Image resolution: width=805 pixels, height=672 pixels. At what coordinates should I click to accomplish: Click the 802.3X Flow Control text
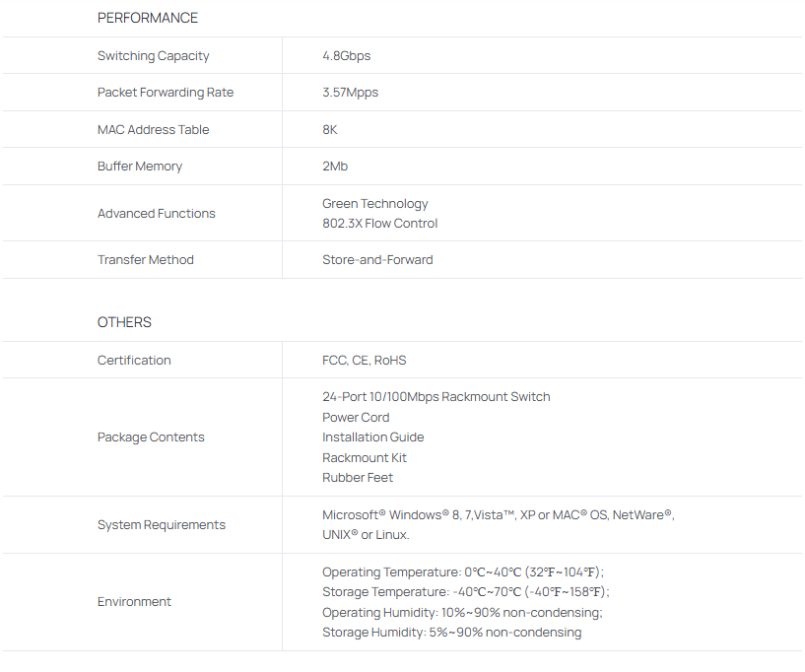(379, 224)
